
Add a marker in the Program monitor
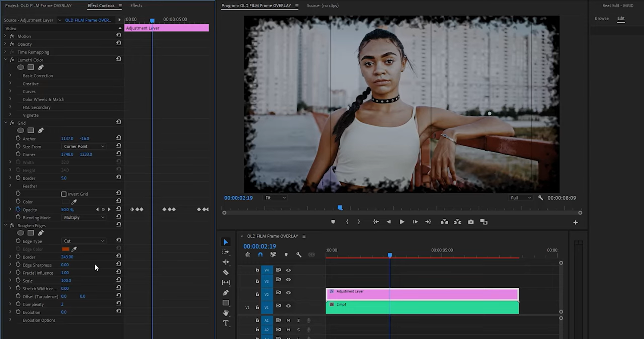[333, 222]
